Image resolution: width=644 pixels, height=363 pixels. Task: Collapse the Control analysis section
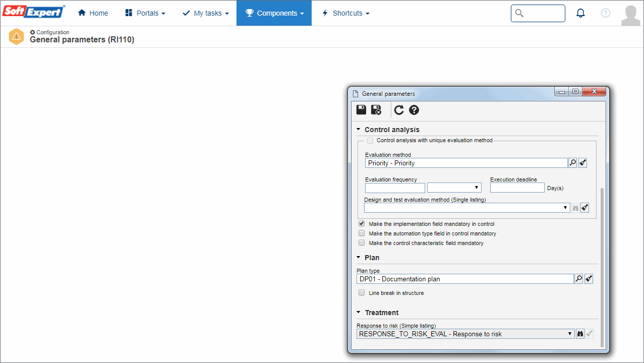click(x=359, y=130)
